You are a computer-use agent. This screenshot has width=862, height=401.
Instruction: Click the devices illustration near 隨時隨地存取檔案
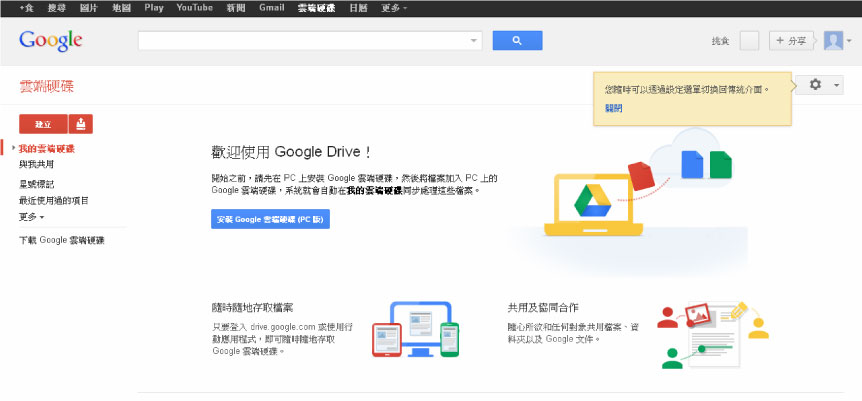pos(416,329)
